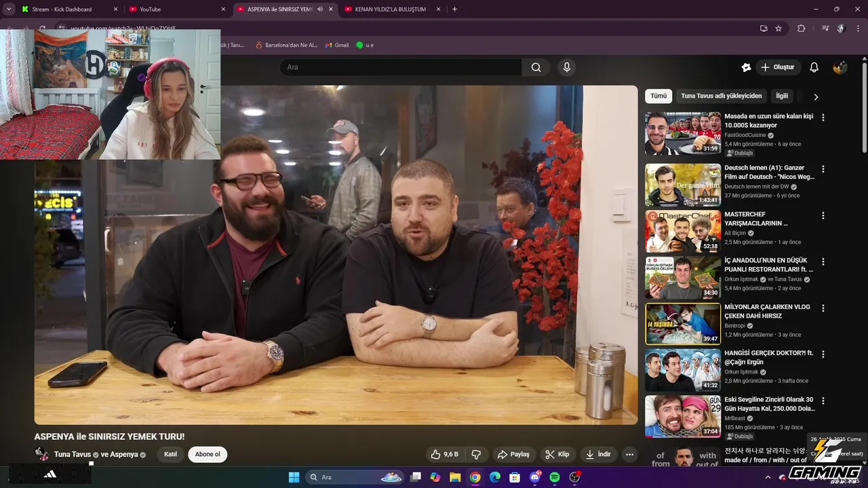Screen dimensions: 868x488
Task: Mute the audio-playing ASPENYA tab
Action: 320,9
